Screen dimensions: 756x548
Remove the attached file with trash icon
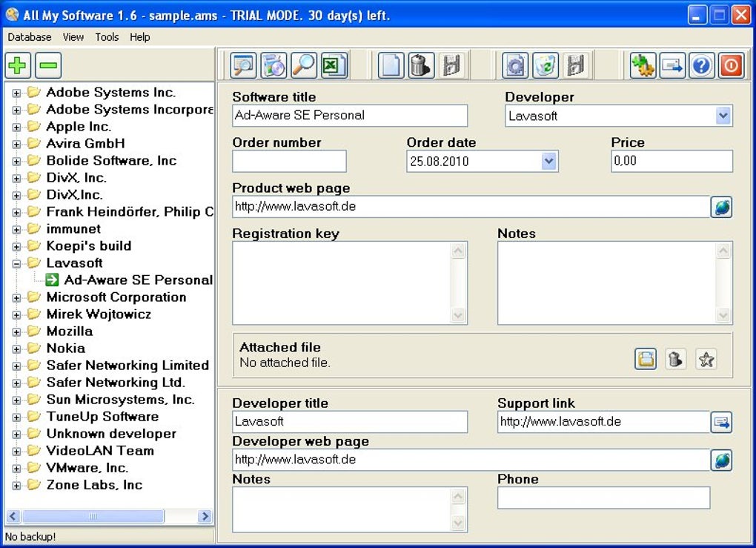click(x=676, y=359)
